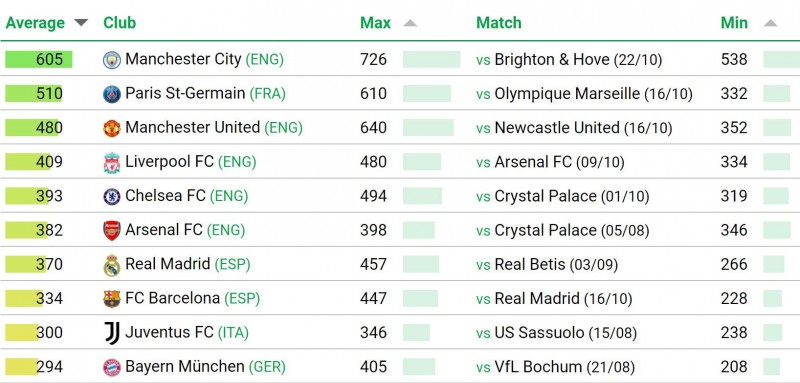The width and height of the screenshot is (800, 383).
Task: Sort ascending using the Max column arrow
Action: pos(410,22)
